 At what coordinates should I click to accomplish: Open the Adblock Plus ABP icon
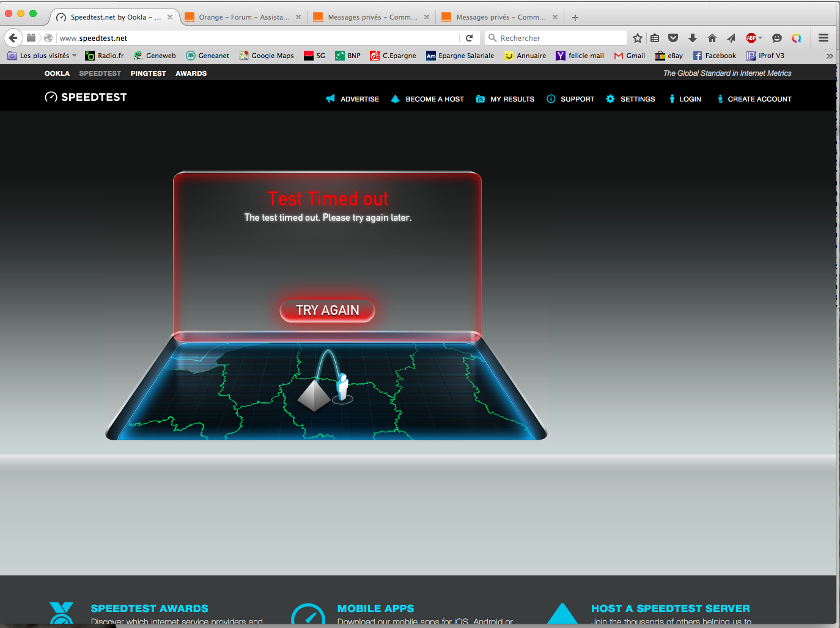(x=751, y=38)
